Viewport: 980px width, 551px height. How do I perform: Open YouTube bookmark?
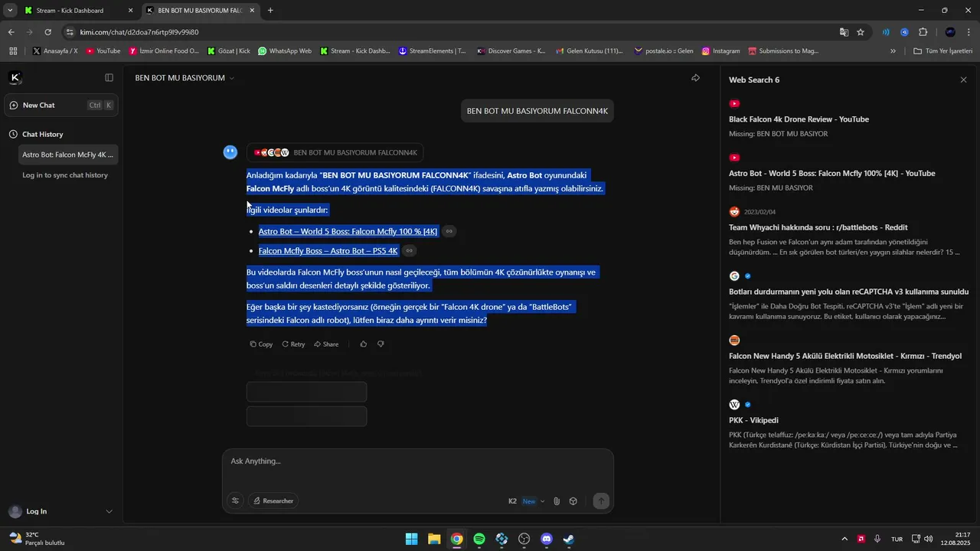tap(103, 51)
